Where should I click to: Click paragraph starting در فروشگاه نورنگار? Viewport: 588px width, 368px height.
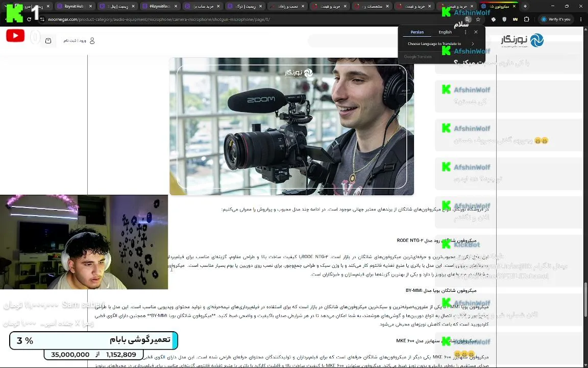[x=355, y=209]
